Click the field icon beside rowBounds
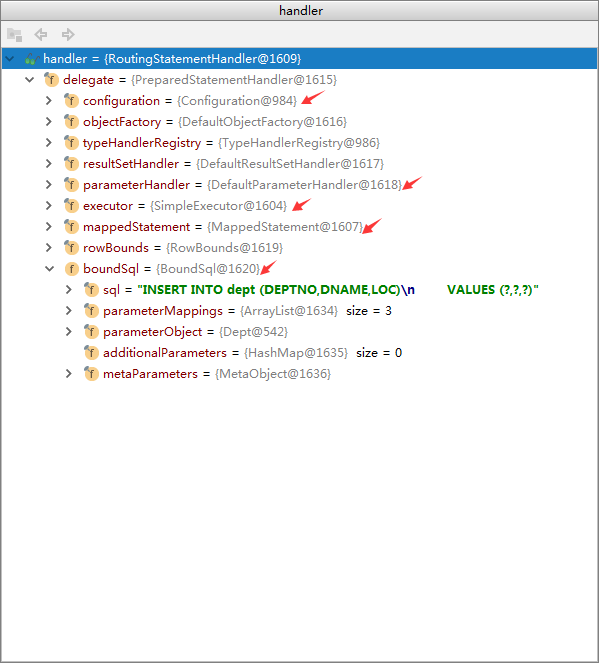Screen dimensions: 599x663 pos(71,247)
